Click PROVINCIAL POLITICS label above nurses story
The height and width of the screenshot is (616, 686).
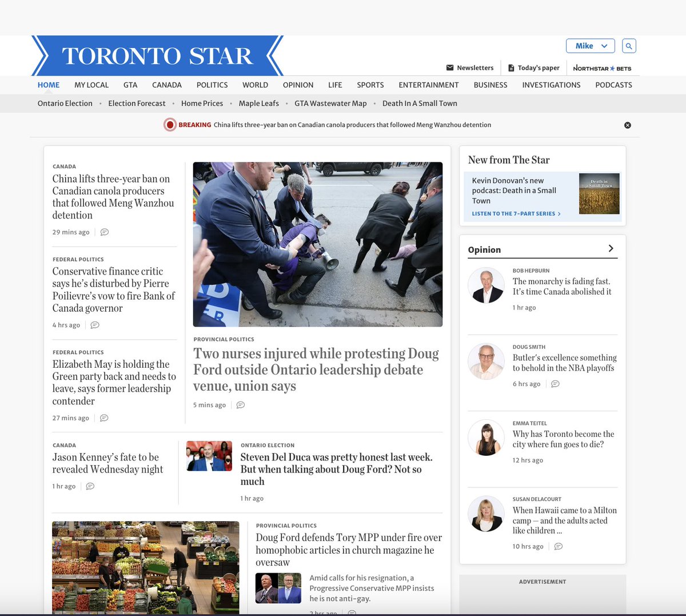point(224,339)
